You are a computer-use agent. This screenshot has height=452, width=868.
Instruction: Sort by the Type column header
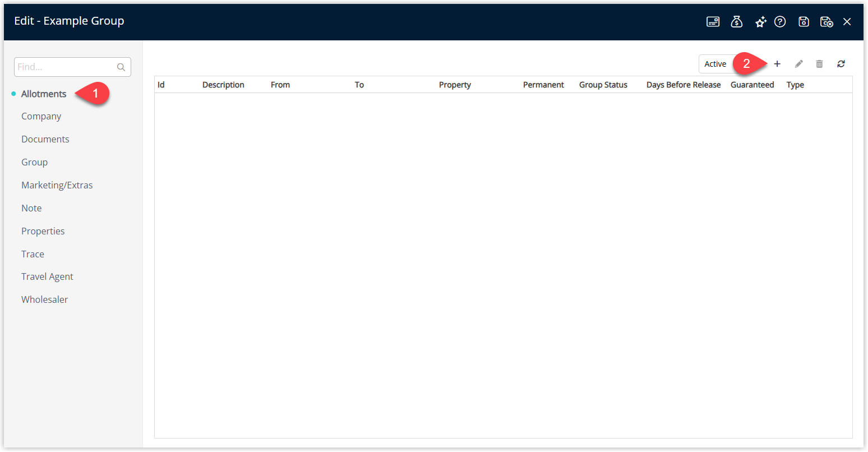(795, 85)
